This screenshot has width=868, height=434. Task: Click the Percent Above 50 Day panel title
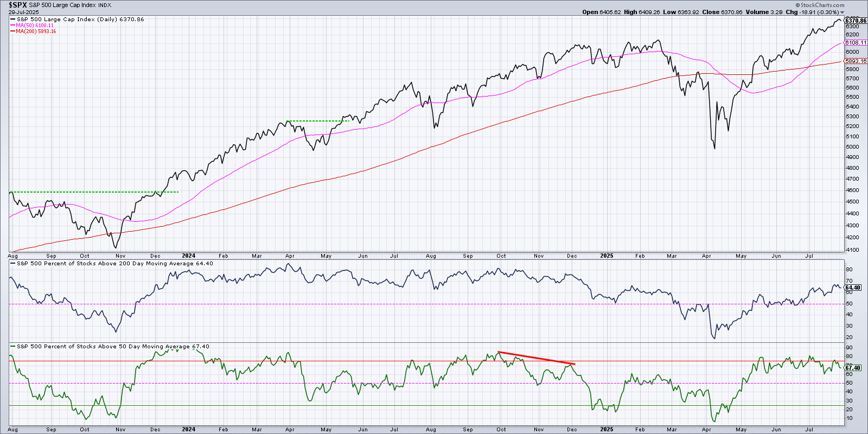[x=112, y=347]
